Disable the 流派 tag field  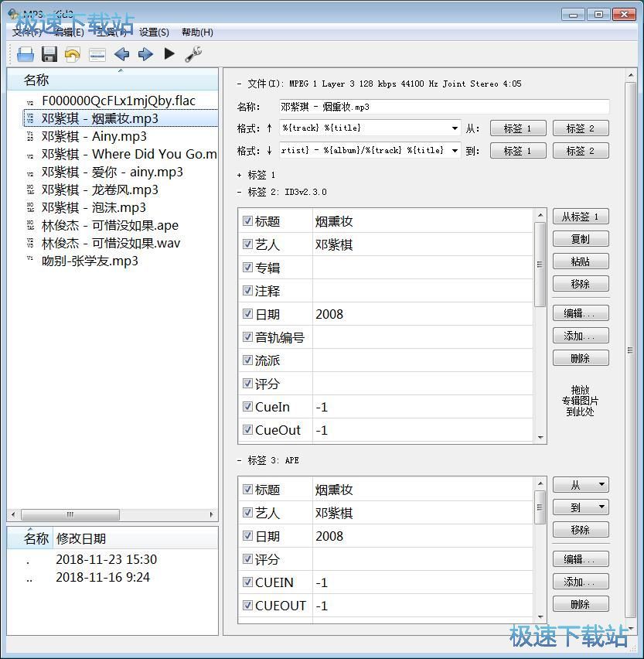pos(247,360)
